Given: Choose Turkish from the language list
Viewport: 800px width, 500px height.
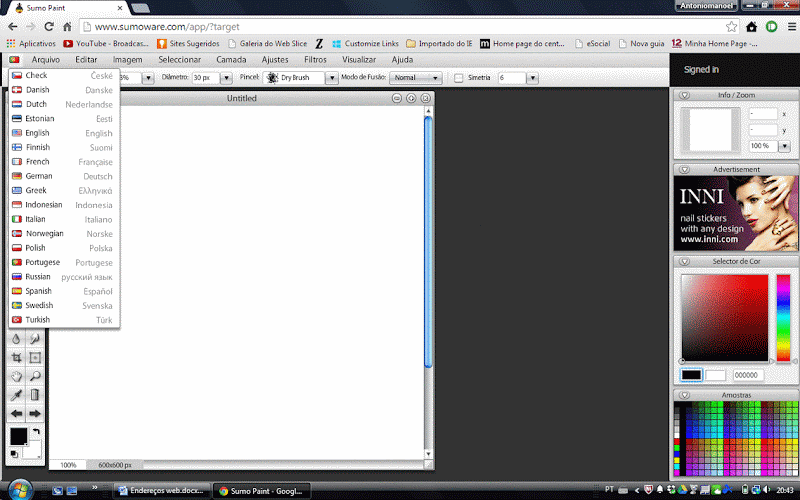Looking at the screenshot, I should (x=64, y=319).
